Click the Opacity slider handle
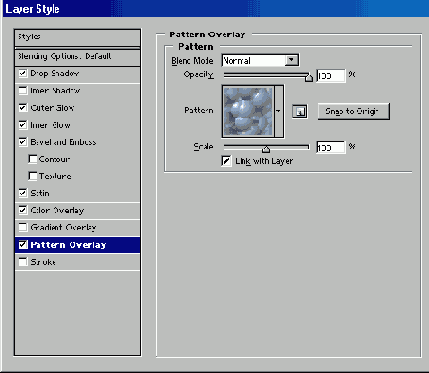This screenshot has height=373, width=429. (x=309, y=78)
